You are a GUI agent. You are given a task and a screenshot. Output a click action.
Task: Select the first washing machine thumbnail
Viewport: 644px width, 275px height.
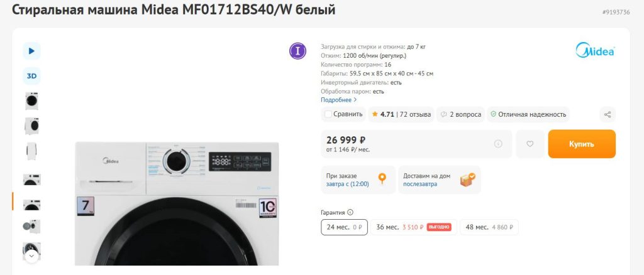pos(31,100)
